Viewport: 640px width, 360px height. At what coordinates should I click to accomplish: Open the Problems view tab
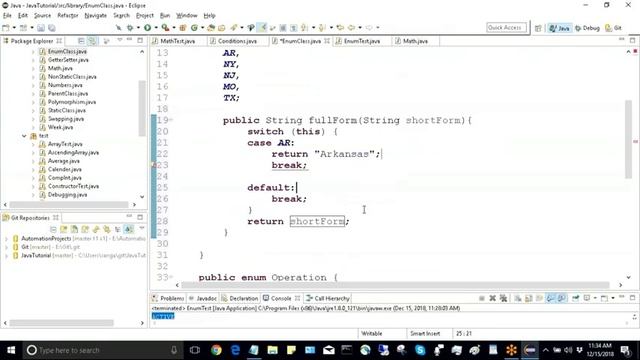pyautogui.click(x=168, y=298)
